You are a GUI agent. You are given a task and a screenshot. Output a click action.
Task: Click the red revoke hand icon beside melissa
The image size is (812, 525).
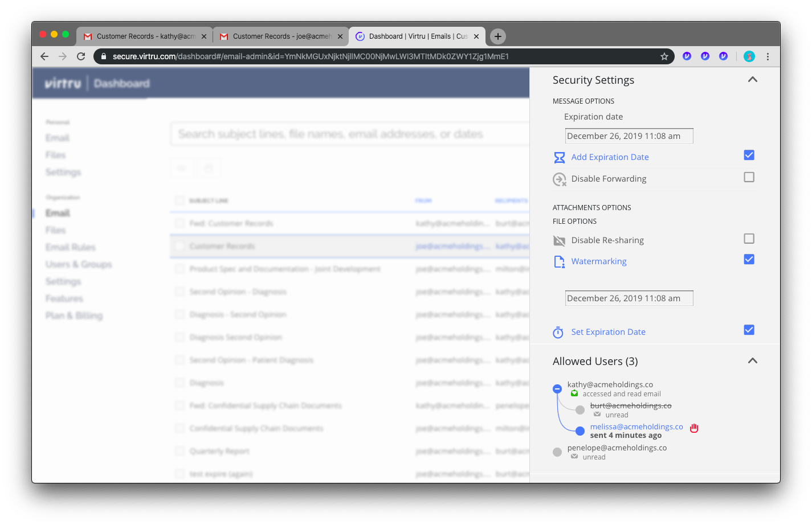point(694,428)
